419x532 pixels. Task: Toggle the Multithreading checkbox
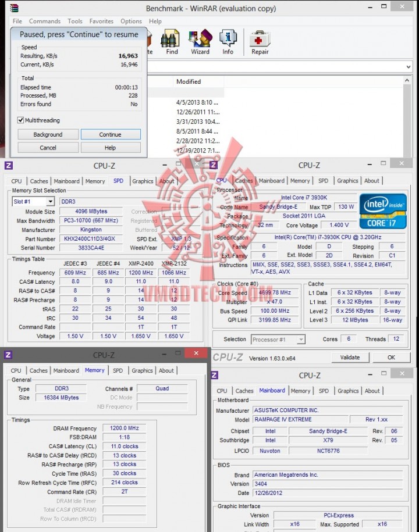[21, 120]
